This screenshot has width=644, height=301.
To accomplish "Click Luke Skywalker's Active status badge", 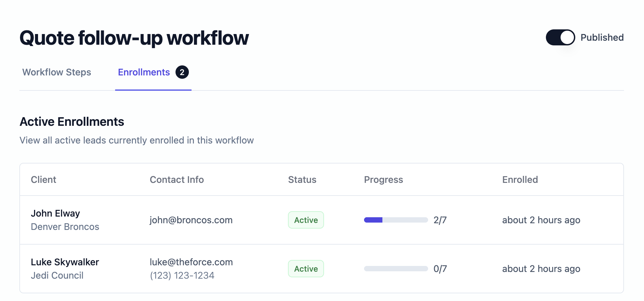I will click(x=306, y=269).
